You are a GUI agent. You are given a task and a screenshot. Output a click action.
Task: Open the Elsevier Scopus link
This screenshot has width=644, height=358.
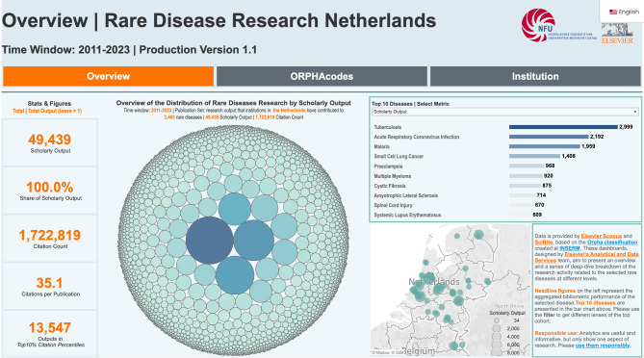pyautogui.click(x=602, y=236)
